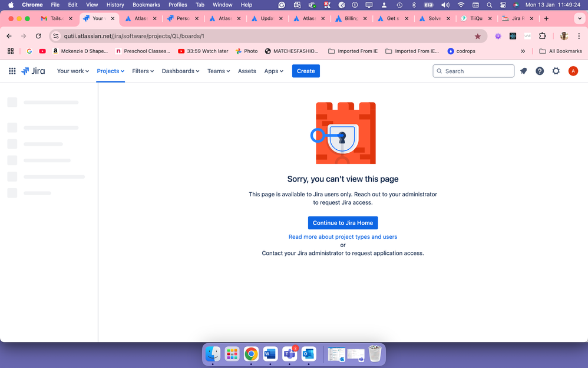Screen dimensions: 588x368
Task: Open the Dashboards dropdown menu
Action: [x=180, y=71]
